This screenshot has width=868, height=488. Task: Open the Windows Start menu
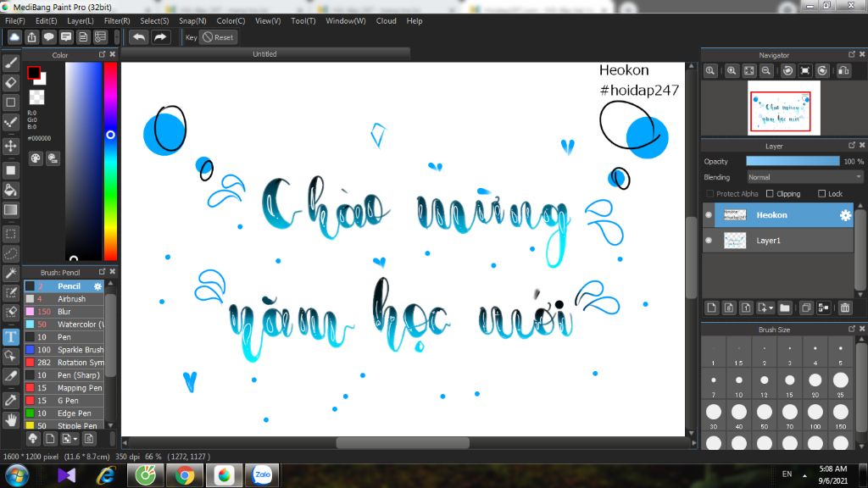(x=17, y=475)
